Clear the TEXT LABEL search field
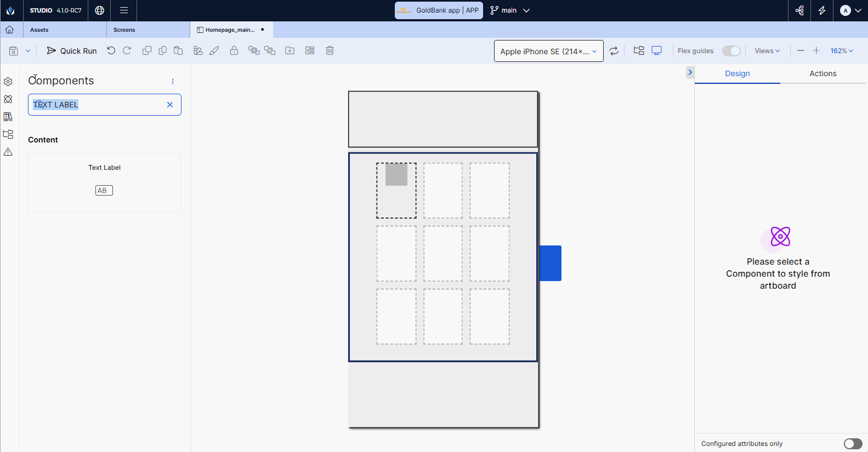 tap(170, 105)
